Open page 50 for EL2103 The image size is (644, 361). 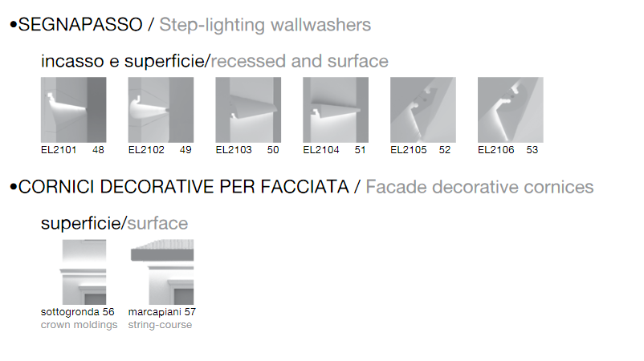(x=273, y=150)
